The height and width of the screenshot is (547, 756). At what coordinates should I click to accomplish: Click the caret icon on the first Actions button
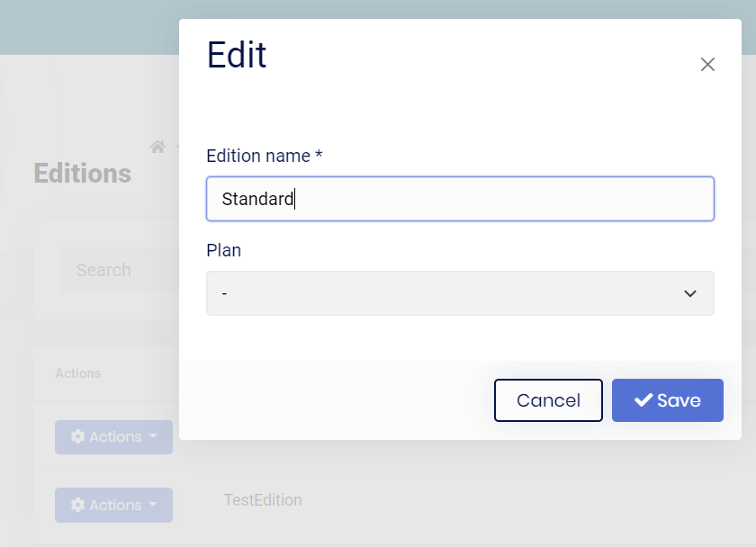(155, 436)
